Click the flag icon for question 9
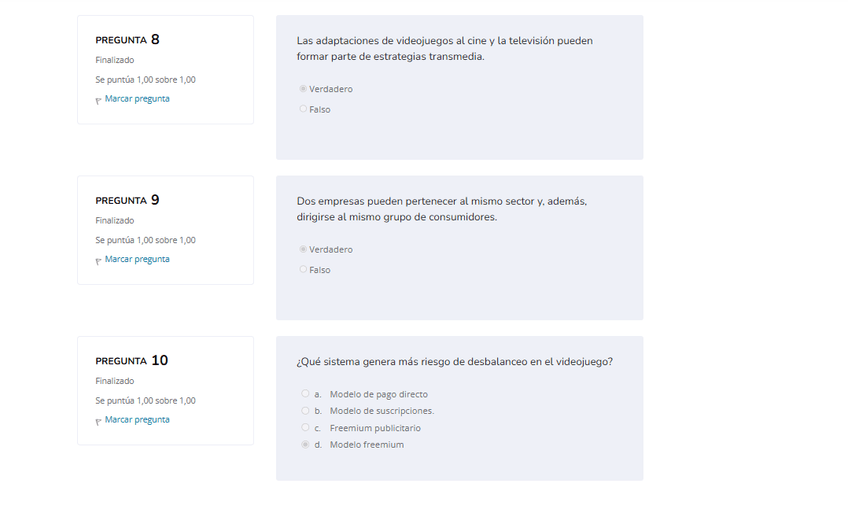This screenshot has width=848, height=517. [98, 260]
